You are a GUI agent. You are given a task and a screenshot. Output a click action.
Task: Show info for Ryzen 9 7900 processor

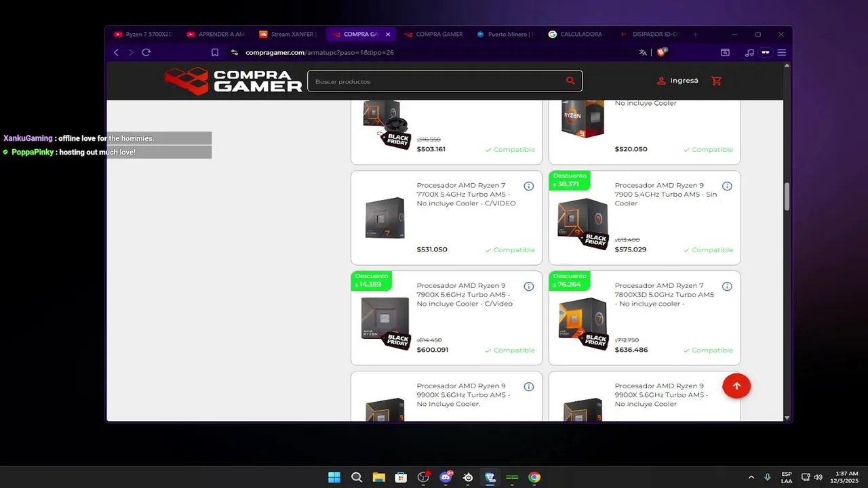(x=727, y=186)
